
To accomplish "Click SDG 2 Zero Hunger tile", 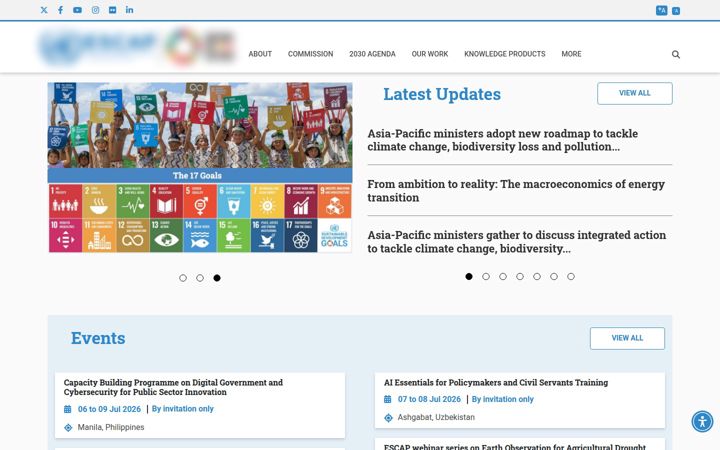I will pos(99,201).
